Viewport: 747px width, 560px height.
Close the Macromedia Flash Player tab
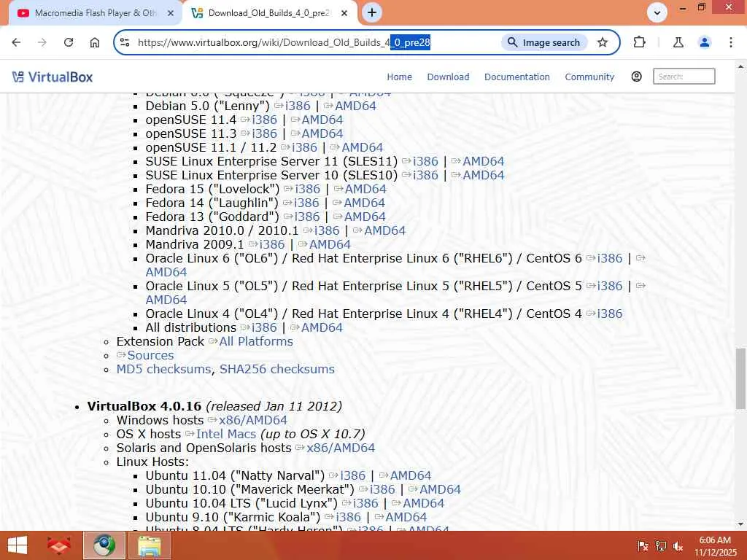click(171, 13)
